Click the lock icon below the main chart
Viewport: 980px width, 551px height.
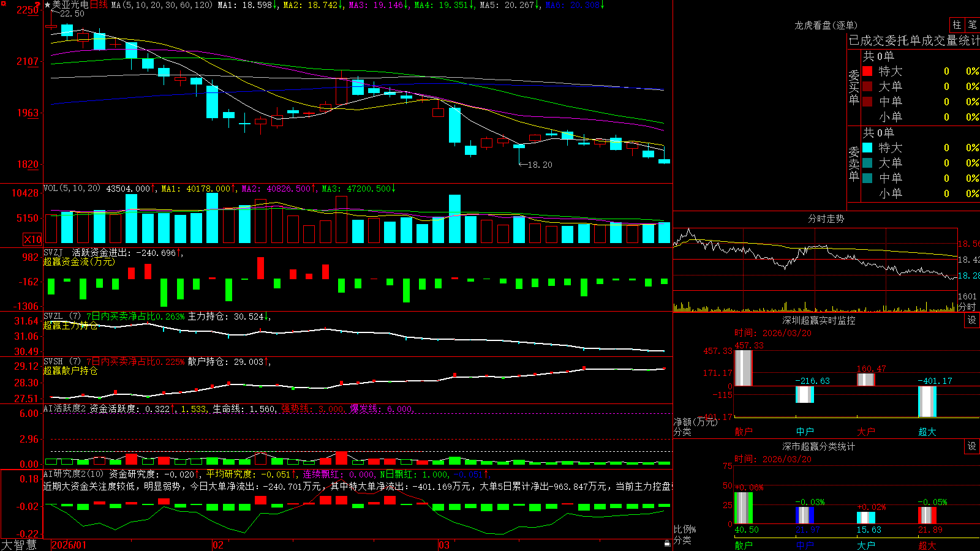tap(668, 544)
